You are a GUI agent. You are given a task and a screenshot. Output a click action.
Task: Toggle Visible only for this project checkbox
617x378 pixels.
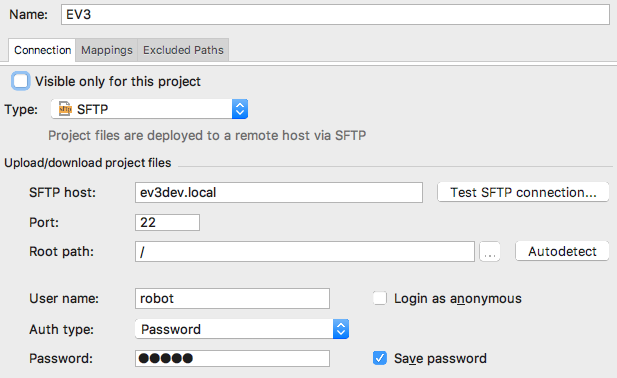20,81
